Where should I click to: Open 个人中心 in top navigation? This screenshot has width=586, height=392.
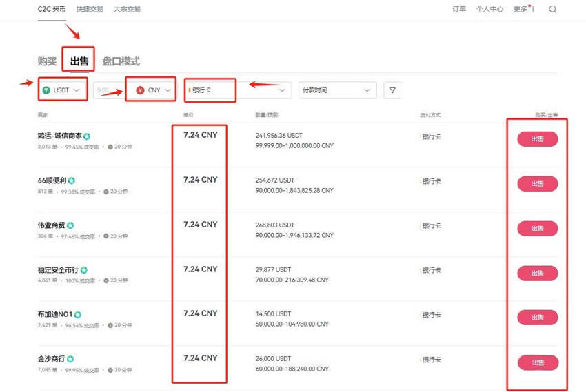[490, 9]
